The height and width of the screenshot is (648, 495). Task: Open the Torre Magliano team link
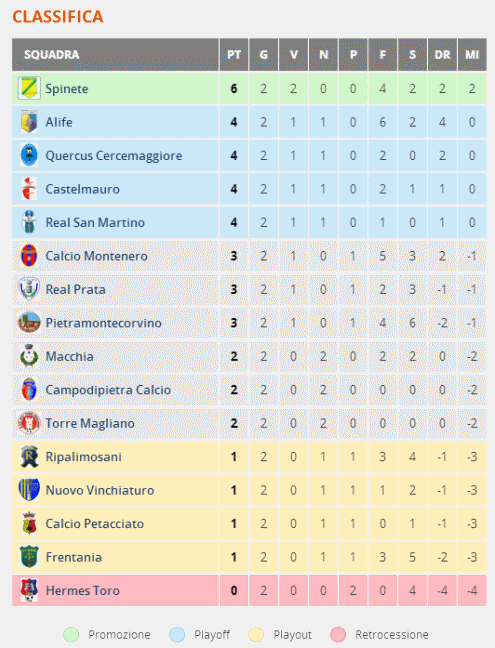click(x=90, y=423)
